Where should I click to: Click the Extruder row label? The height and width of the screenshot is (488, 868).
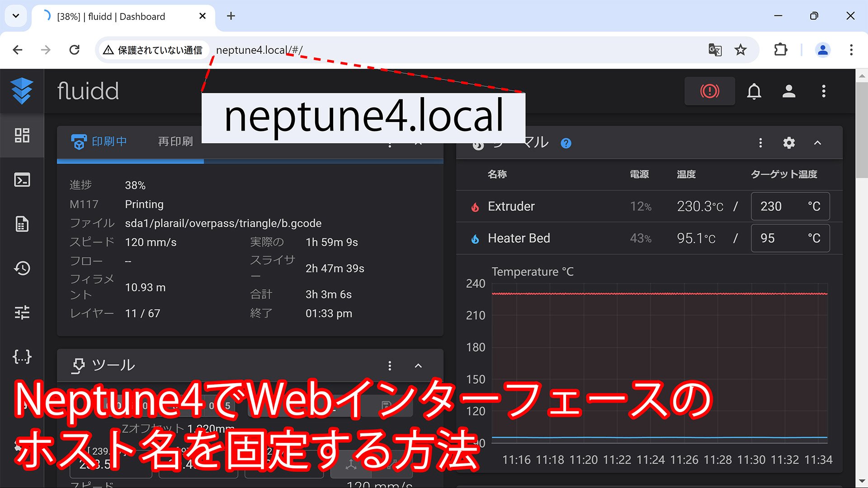pyautogui.click(x=511, y=206)
